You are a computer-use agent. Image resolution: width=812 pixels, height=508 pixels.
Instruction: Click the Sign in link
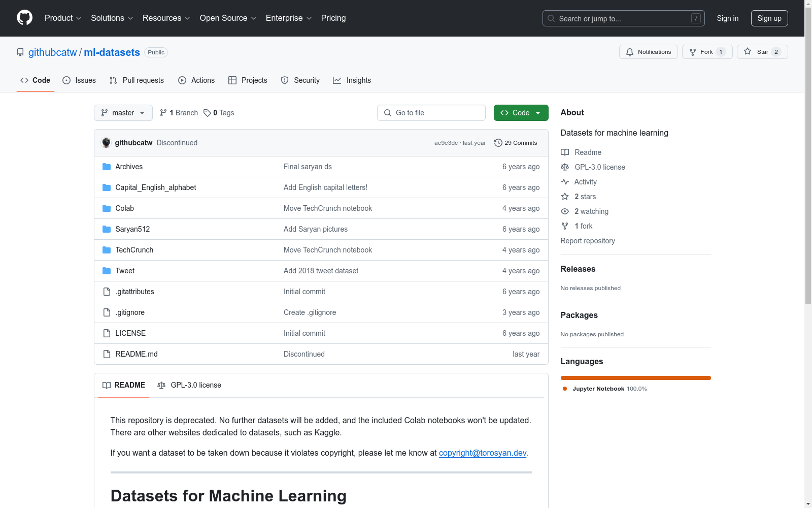[x=728, y=18]
